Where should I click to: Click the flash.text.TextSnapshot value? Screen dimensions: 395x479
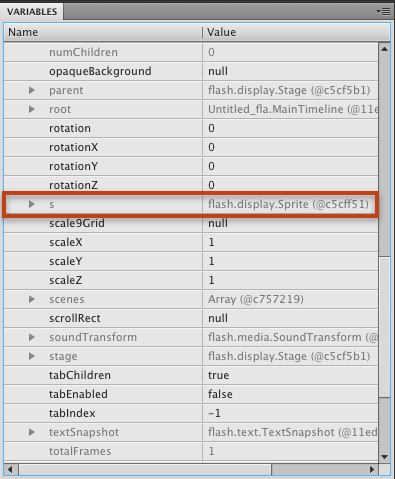293,432
